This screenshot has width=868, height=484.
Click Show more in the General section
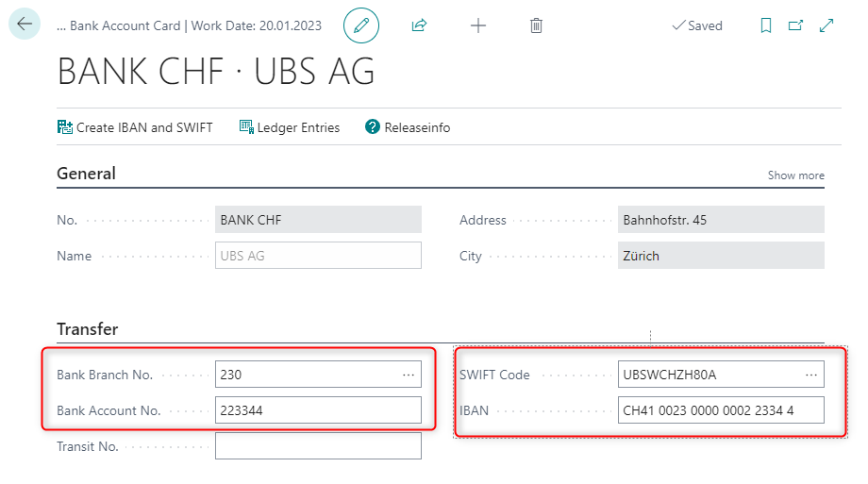click(x=795, y=175)
